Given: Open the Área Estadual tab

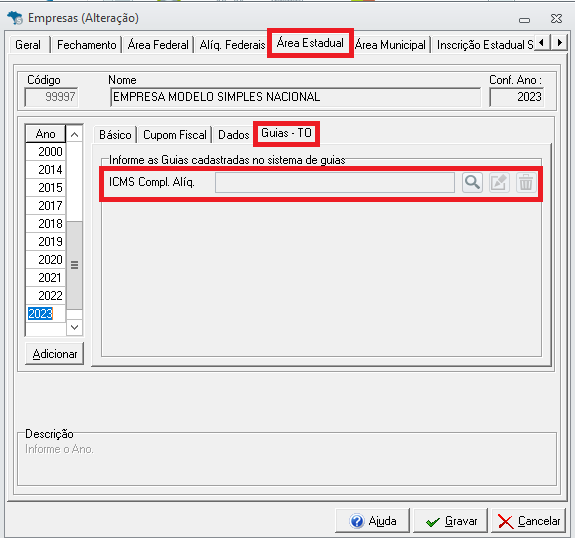Looking at the screenshot, I should click(x=310, y=43).
